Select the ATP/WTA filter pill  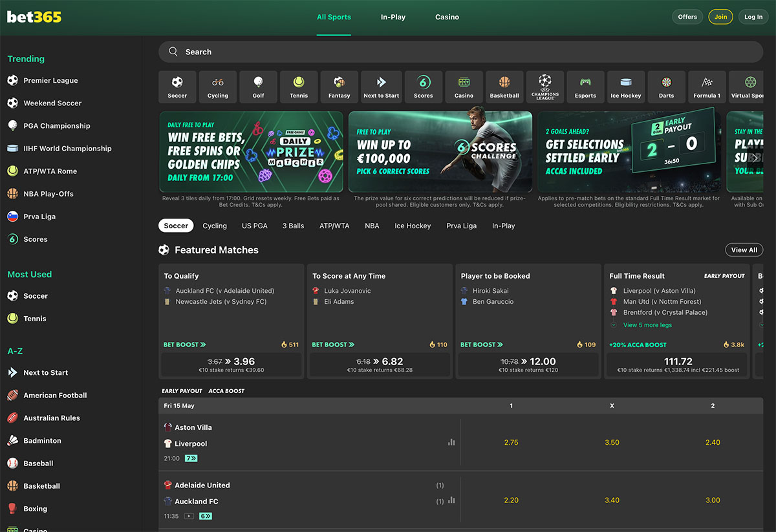[334, 226]
